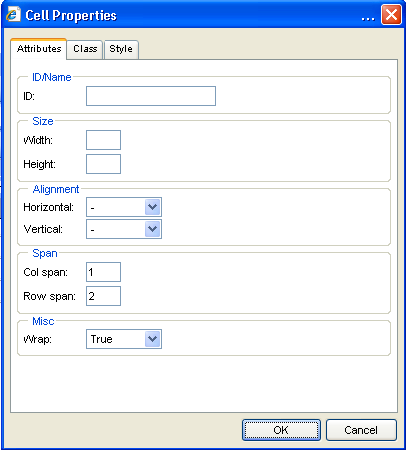Screen dimensions: 406x450
Task: Open the Wrap dropdown showing True
Action: pyautogui.click(x=124, y=339)
